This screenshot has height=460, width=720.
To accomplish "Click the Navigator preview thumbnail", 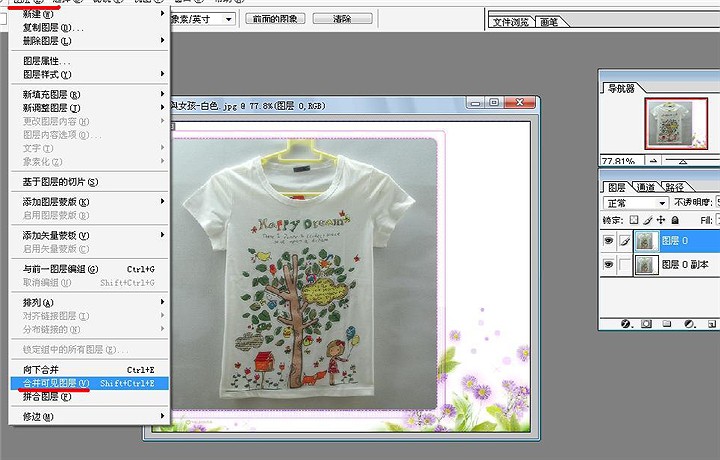I will 676,123.
